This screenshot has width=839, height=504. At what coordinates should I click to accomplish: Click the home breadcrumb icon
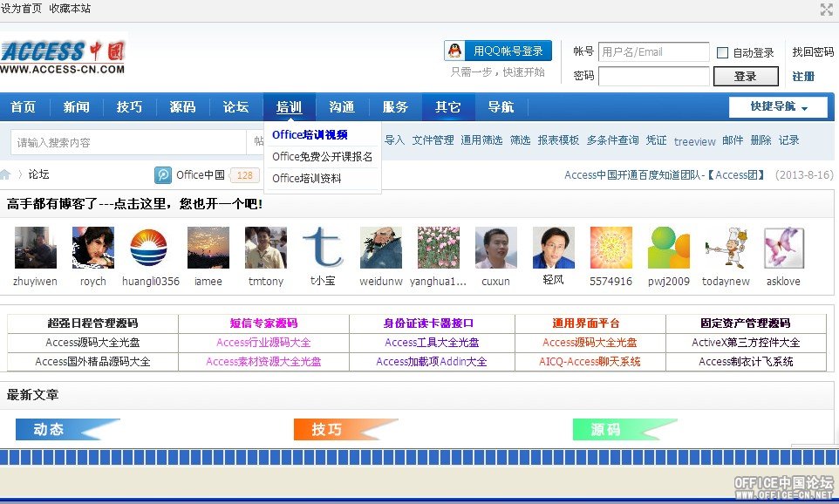[x=5, y=174]
